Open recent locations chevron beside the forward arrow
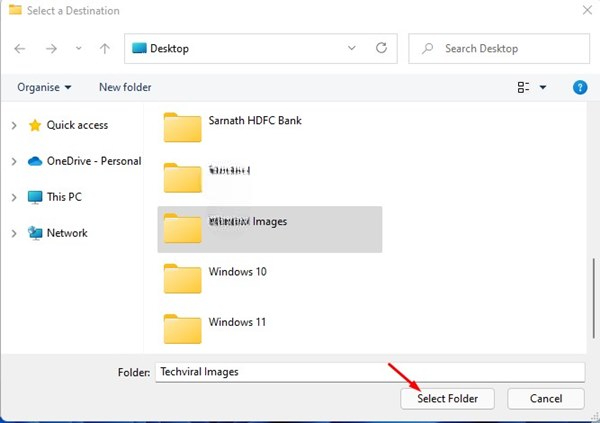Image resolution: width=600 pixels, height=423 pixels. (78, 48)
